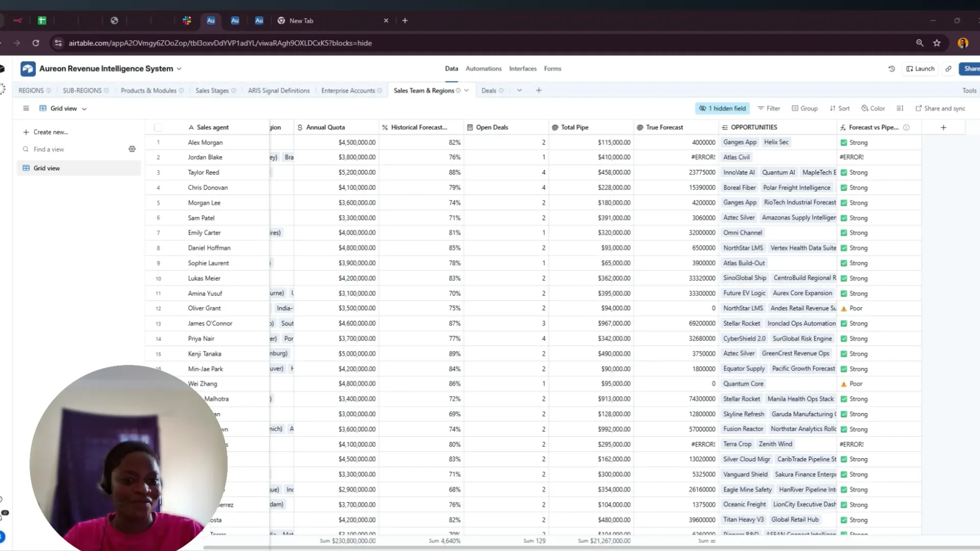The image size is (980, 551).
Task: Switch to the green Sheets browser tab
Action: (42, 20)
